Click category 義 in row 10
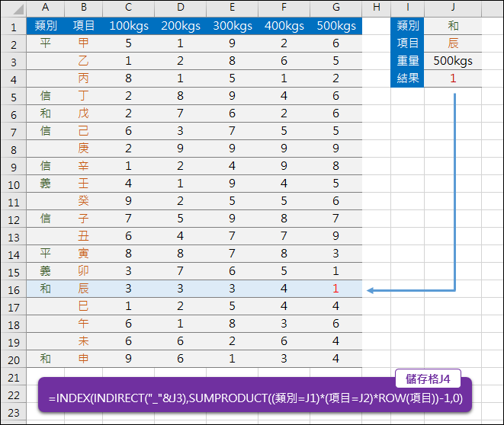Image resolution: width=504 pixels, height=425 pixels. (x=45, y=184)
